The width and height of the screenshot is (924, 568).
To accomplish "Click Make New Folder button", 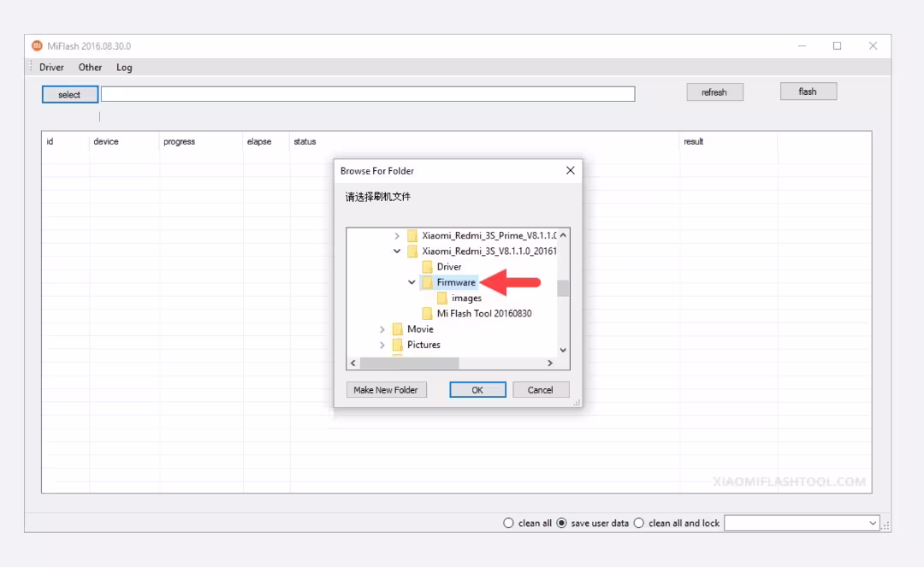I will click(386, 390).
